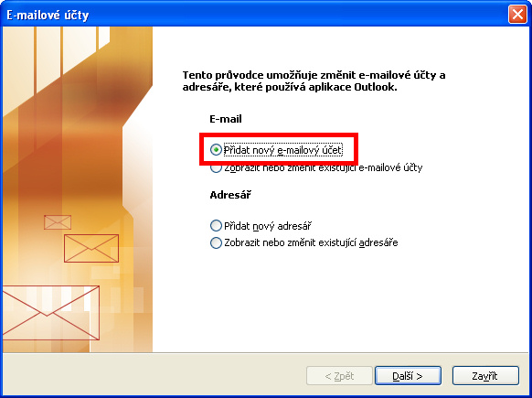Image resolution: width=532 pixels, height=398 pixels.
Task: Click the label text Přidat nový adresář
Action: click(x=268, y=226)
